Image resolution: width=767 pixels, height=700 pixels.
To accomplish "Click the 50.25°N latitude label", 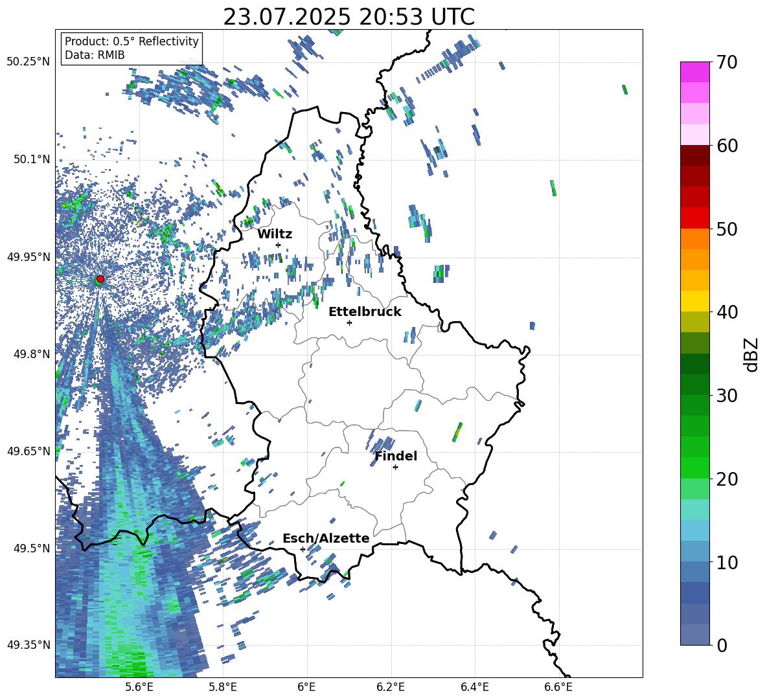I will point(29,62).
